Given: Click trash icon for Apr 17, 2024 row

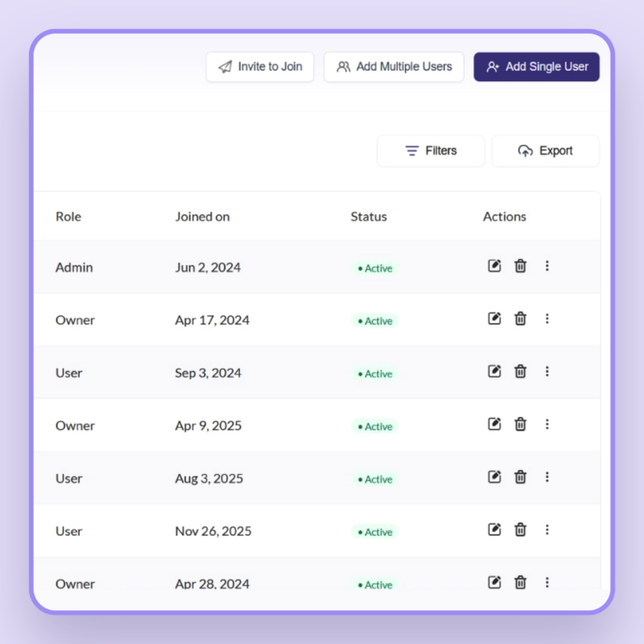Looking at the screenshot, I should pyautogui.click(x=520, y=319).
